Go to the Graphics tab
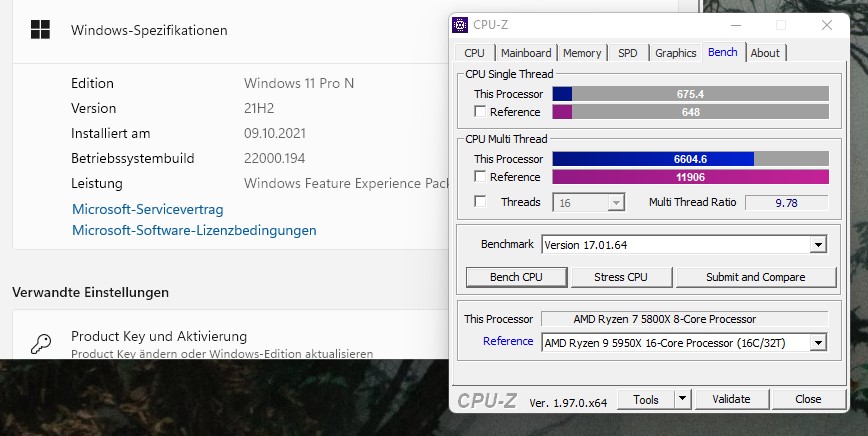The width and height of the screenshot is (868, 436). [675, 53]
